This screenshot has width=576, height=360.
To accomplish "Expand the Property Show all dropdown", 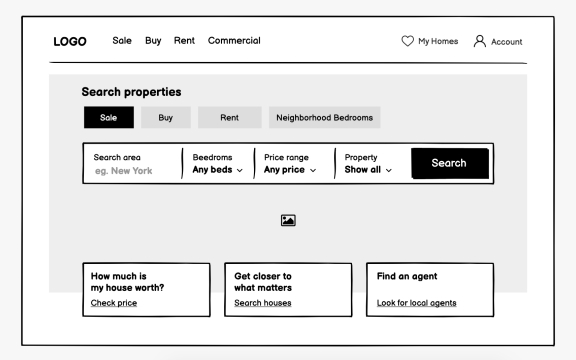I will point(368,170).
